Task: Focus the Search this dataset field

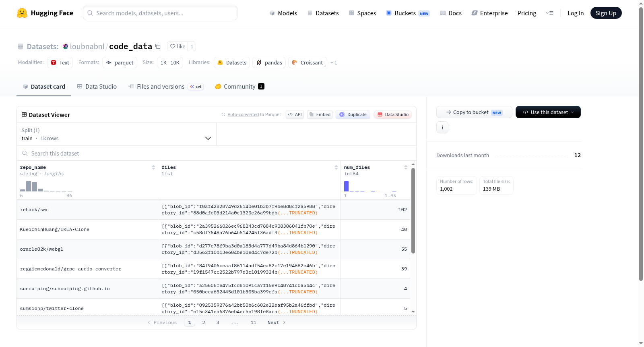Action: coord(217,153)
